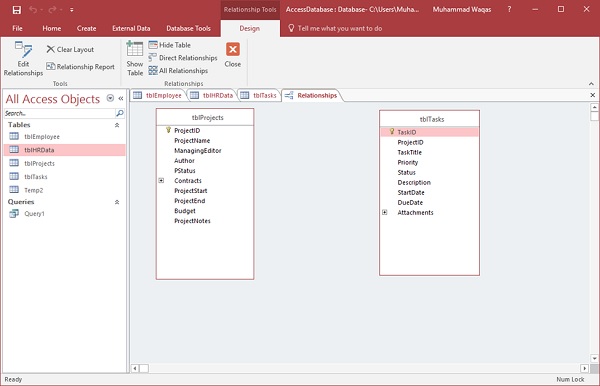This screenshot has width=600, height=386.
Task: Click the navigation pane Search box
Action: pyautogui.click(x=59, y=113)
